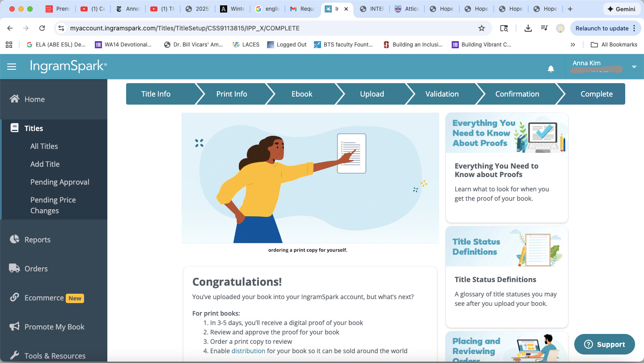Go to Print Info step
The width and height of the screenshot is (644, 363).
(x=232, y=94)
